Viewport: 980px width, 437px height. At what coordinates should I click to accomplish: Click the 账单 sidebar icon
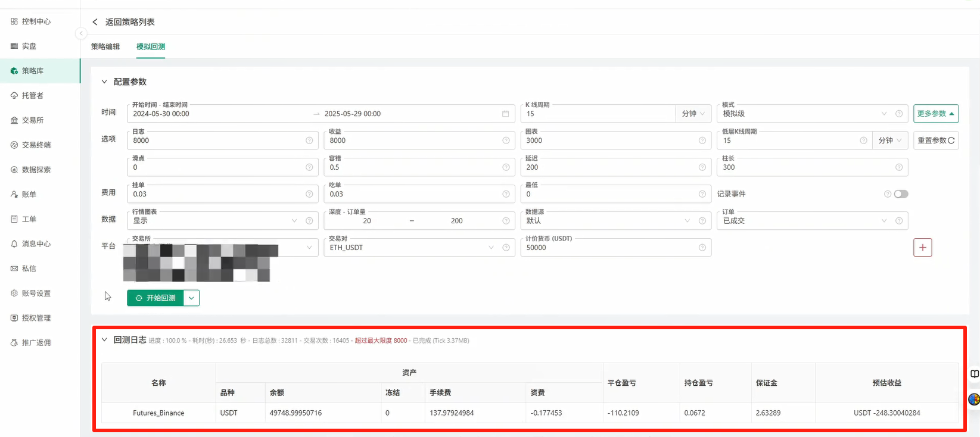pos(14,194)
